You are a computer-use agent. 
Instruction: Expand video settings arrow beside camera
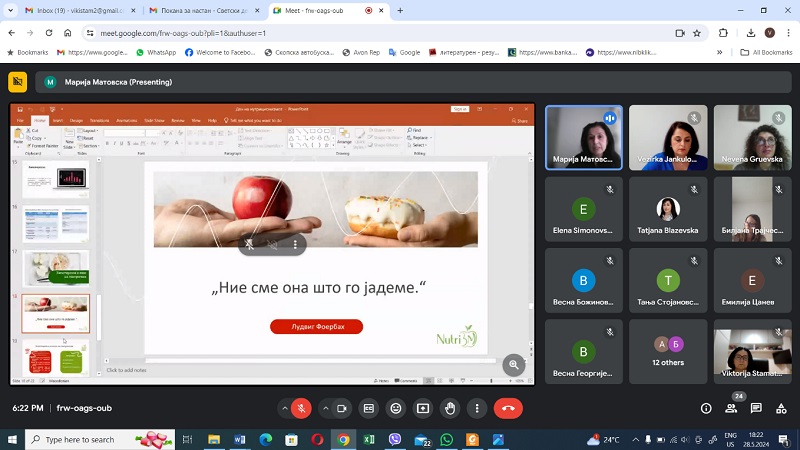point(325,408)
